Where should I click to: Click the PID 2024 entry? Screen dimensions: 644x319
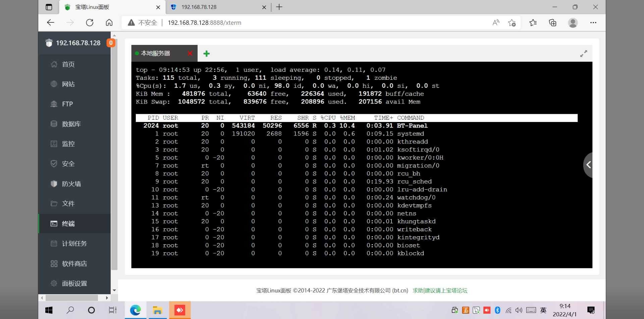151,126
